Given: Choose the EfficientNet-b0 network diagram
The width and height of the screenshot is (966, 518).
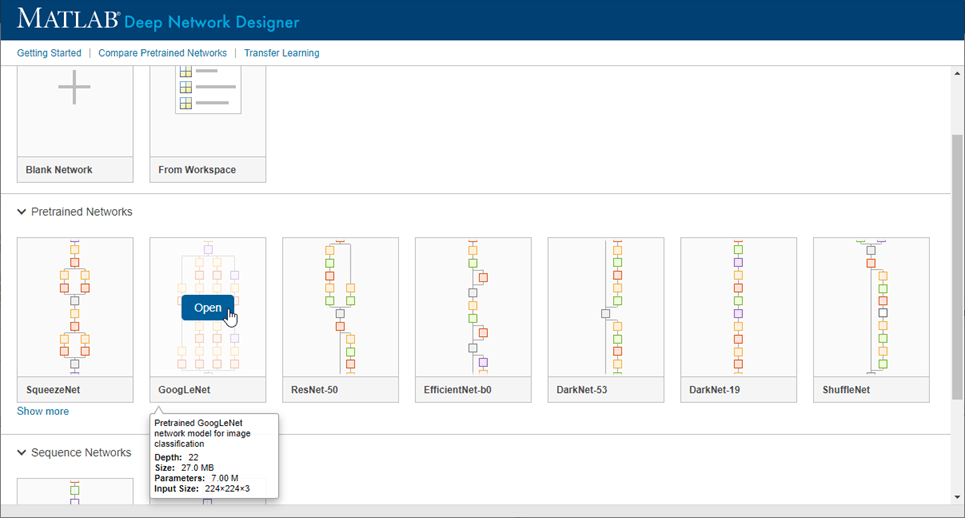Looking at the screenshot, I should [x=473, y=306].
